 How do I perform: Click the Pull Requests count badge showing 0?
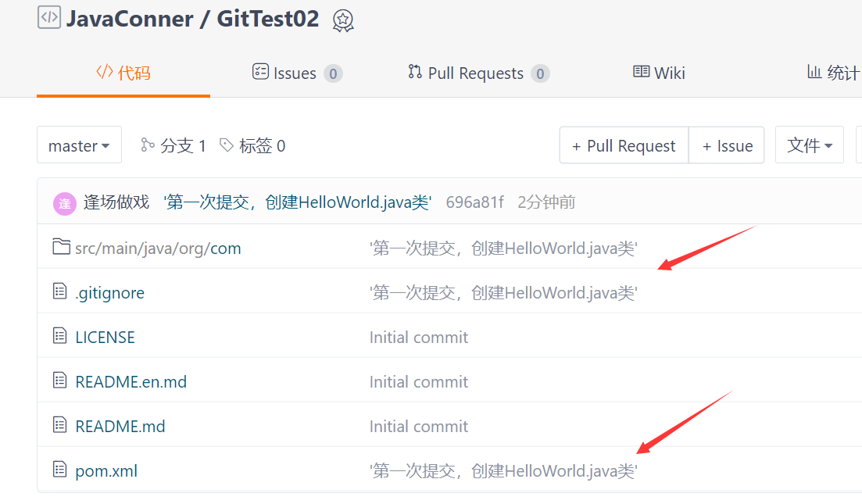click(540, 73)
